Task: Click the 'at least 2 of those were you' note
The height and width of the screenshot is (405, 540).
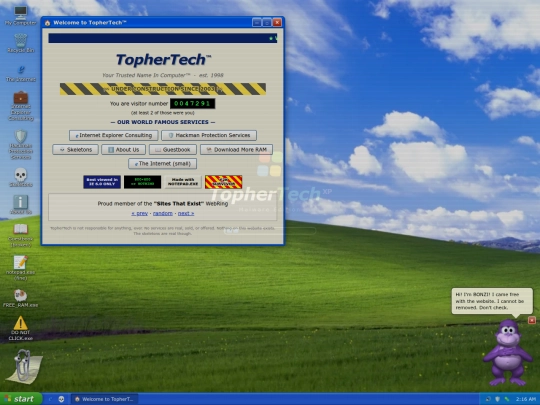Action: coord(163,113)
